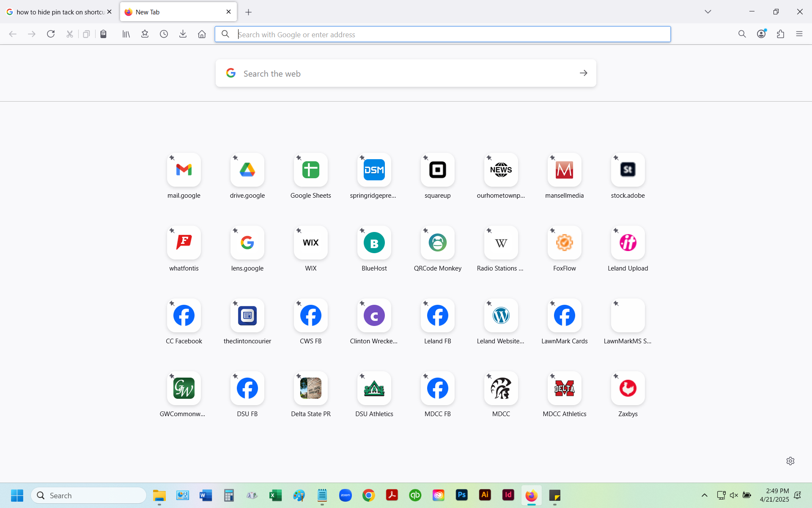Open the taskbar clock and date

774,495
